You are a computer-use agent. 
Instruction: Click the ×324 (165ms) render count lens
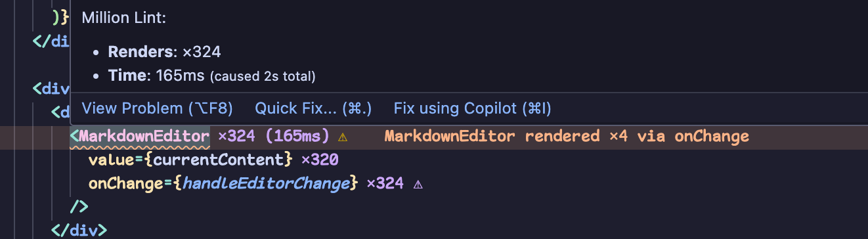(x=273, y=137)
